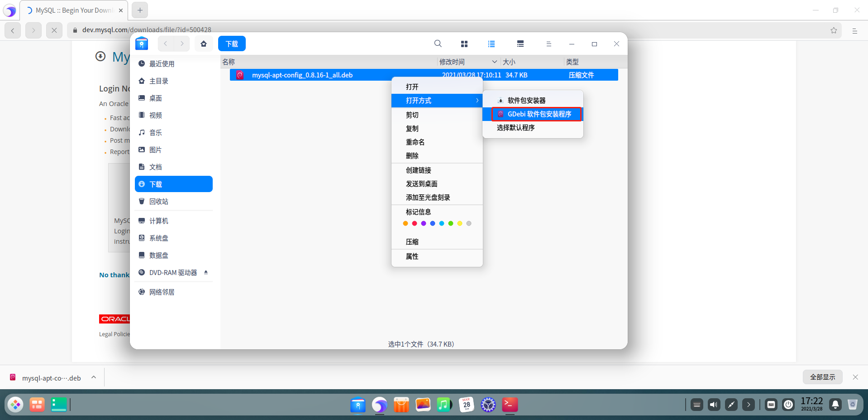868x420 pixels.
Task: Toggle sort order arrow on 修改时间 column
Action: [x=495, y=62]
